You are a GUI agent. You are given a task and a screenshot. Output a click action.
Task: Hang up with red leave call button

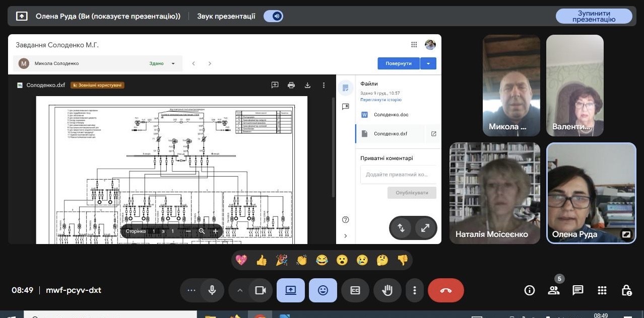coord(445,290)
